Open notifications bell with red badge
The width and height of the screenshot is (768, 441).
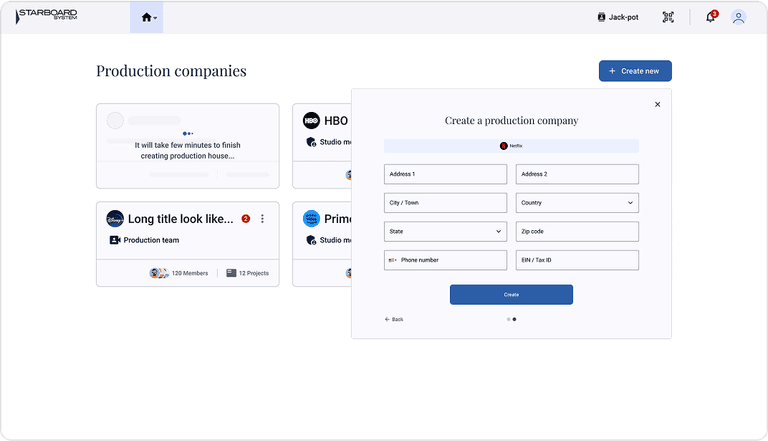(710, 17)
